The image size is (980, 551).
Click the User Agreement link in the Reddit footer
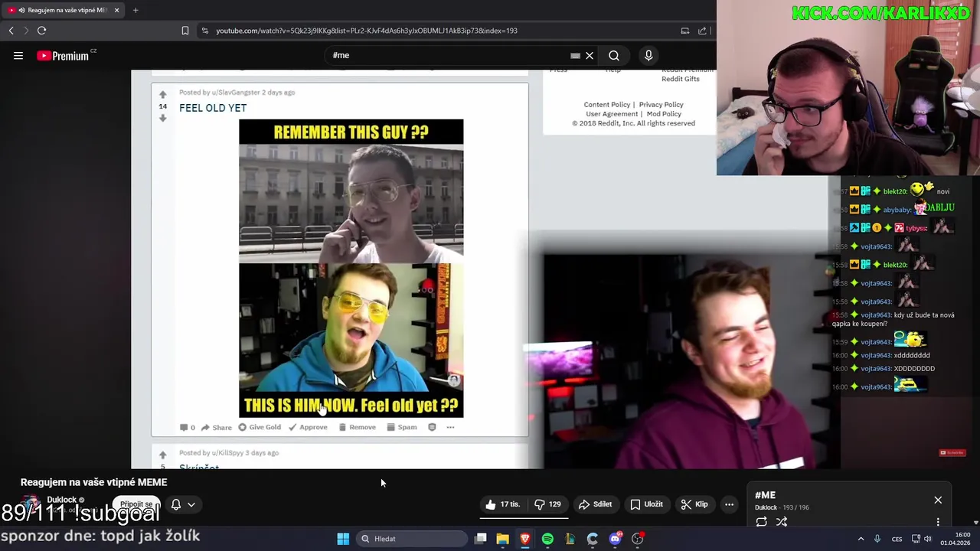coord(612,114)
